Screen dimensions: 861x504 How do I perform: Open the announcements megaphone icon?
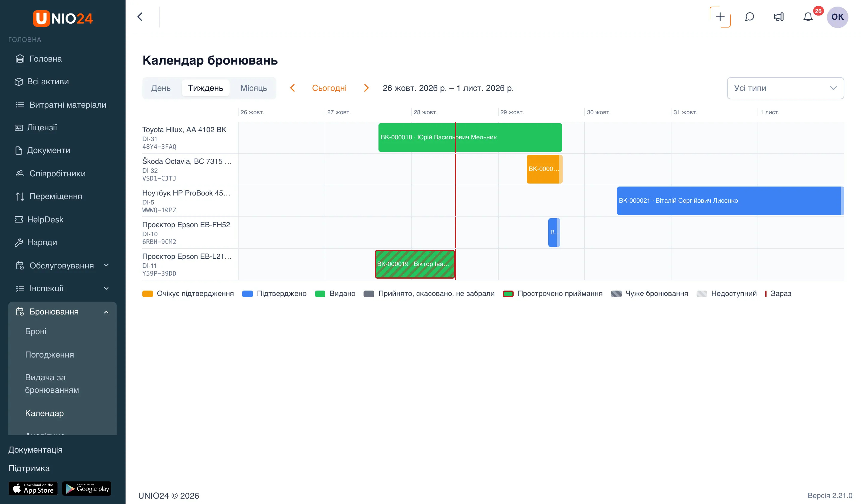coord(779,17)
